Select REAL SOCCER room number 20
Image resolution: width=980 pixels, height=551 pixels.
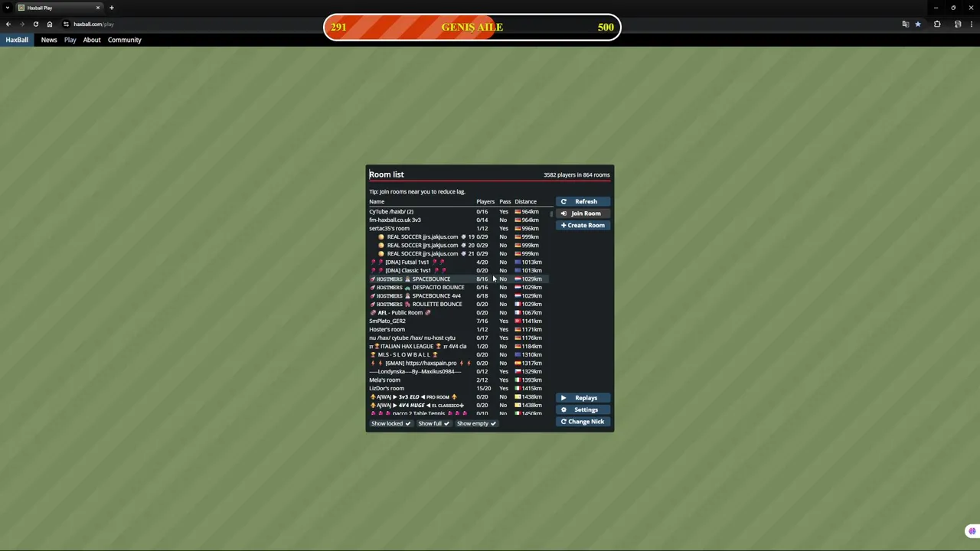[x=458, y=245]
